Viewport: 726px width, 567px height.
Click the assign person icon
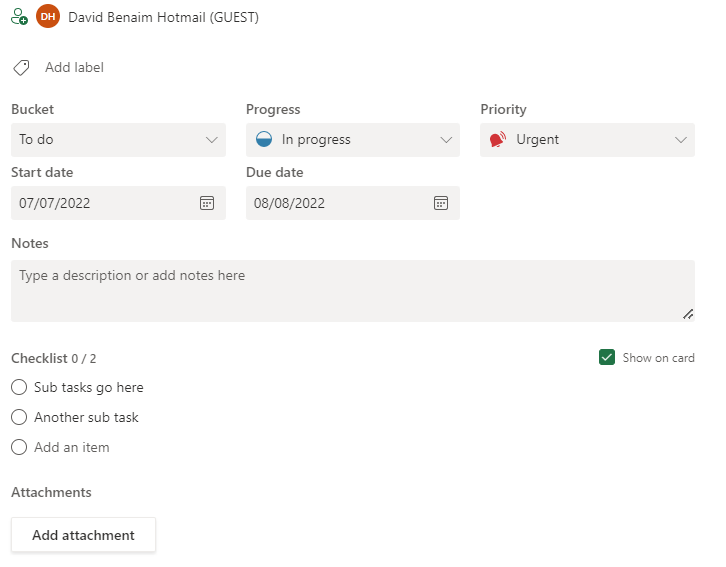[x=19, y=17]
